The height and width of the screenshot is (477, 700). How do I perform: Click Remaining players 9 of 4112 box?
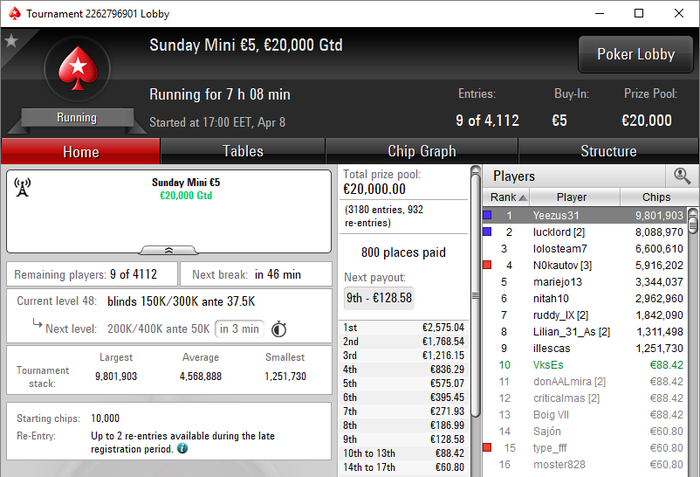pyautogui.click(x=92, y=274)
